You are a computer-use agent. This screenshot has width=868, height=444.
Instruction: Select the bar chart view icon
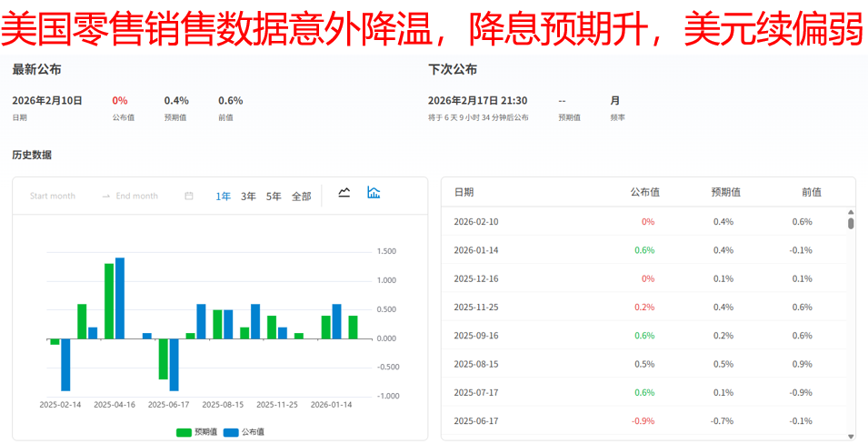point(374,193)
